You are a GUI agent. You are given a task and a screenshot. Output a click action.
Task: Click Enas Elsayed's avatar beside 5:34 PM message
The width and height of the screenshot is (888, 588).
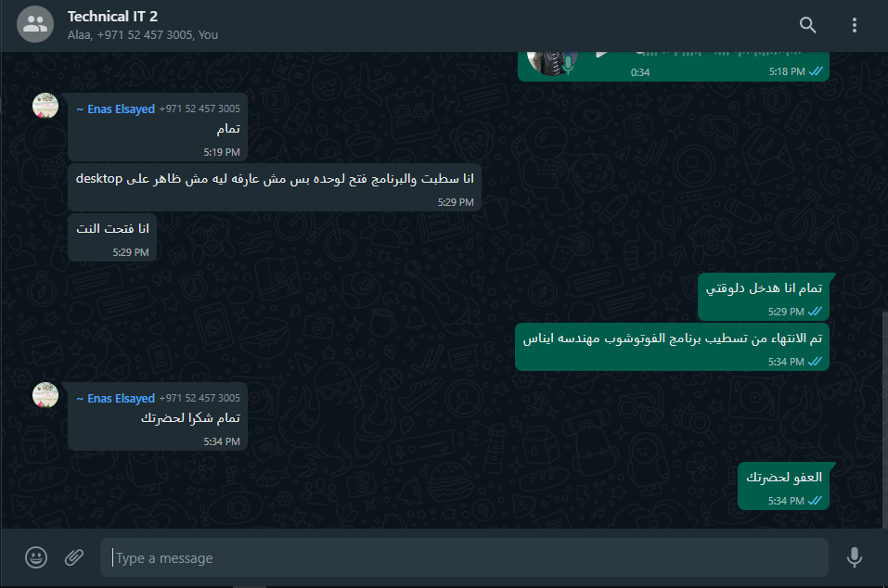(45, 395)
